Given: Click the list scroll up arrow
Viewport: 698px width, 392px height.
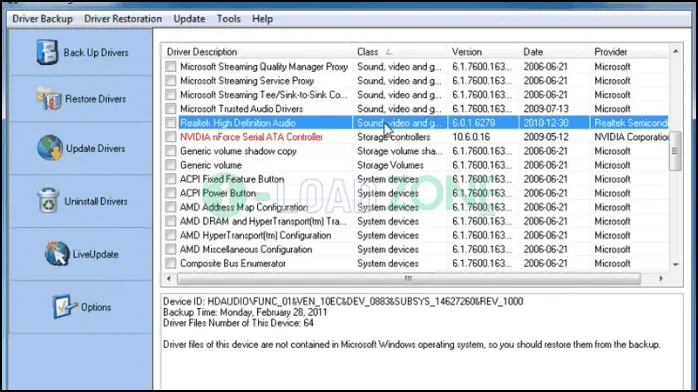Looking at the screenshot, I should click(x=676, y=51).
